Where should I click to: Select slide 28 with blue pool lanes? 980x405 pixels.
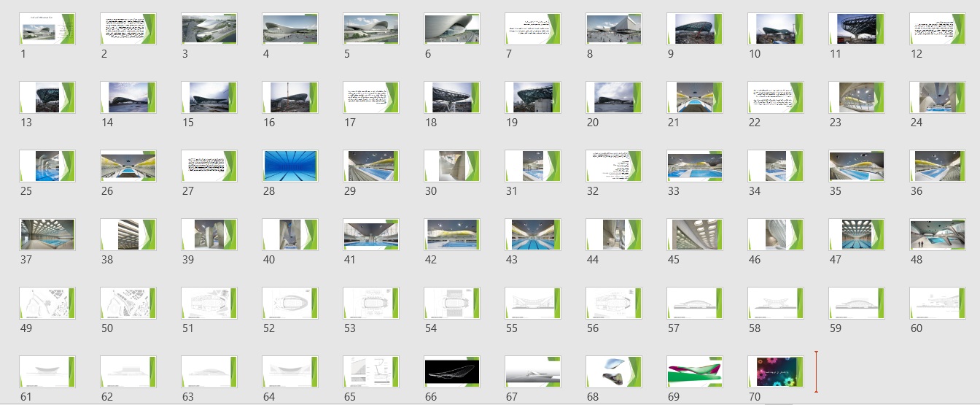point(290,166)
